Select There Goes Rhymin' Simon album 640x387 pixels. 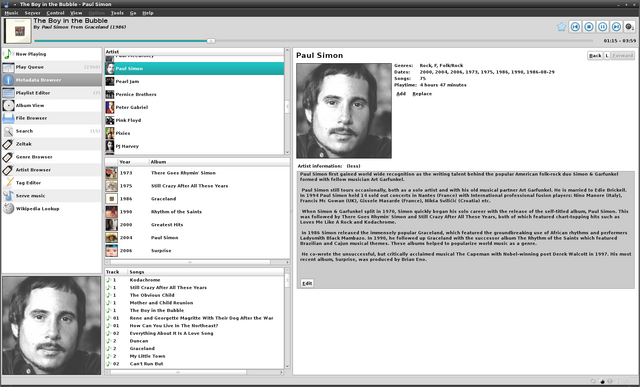coord(197,173)
